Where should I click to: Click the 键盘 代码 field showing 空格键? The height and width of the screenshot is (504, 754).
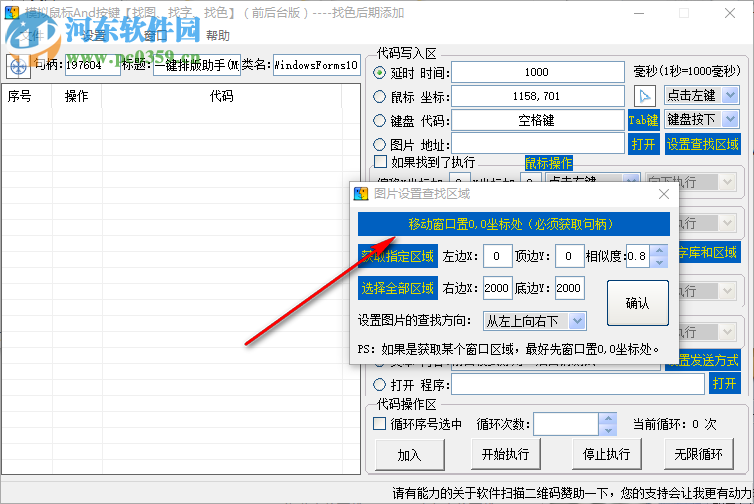538,120
